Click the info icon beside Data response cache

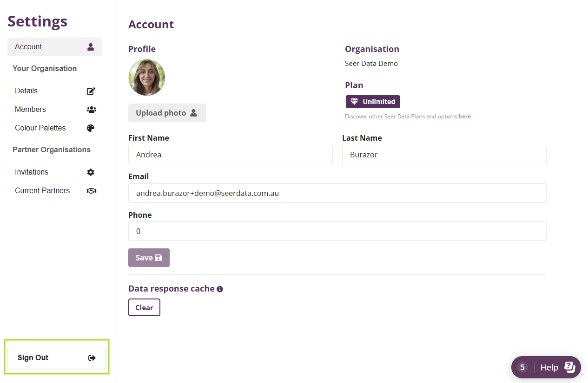[x=220, y=289]
